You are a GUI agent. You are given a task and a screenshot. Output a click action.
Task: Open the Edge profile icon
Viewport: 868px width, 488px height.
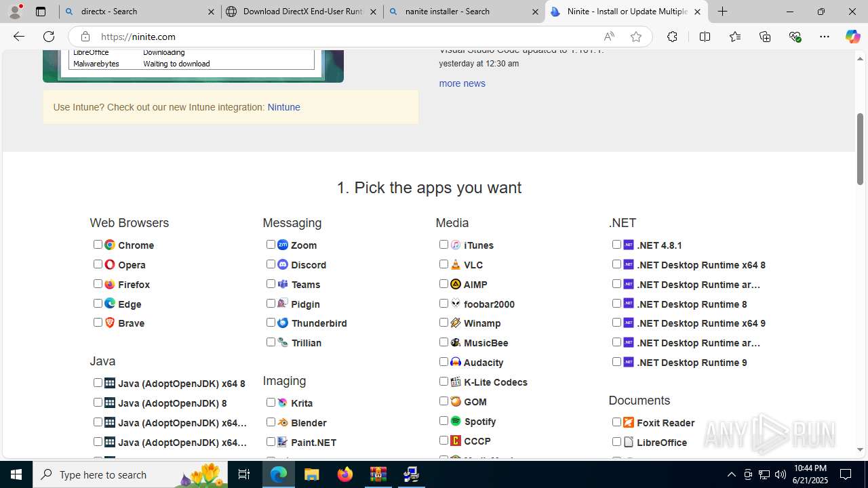[15, 12]
